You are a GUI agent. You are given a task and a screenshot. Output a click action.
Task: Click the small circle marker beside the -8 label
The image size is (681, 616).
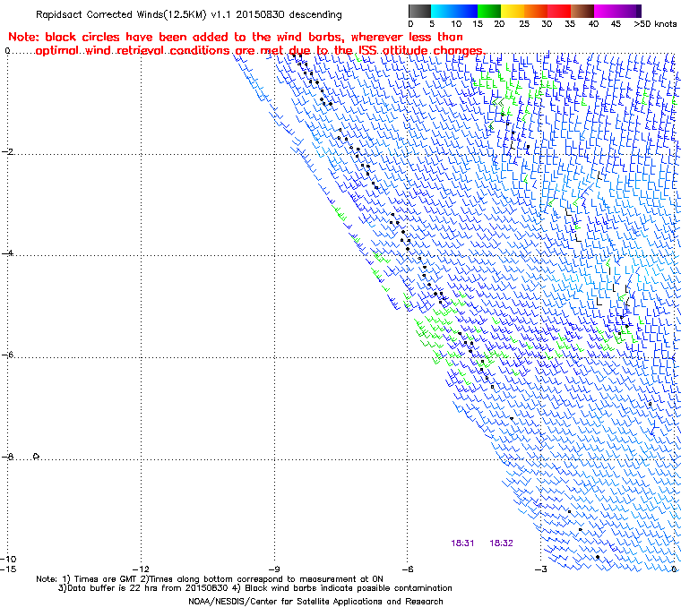click(36, 457)
